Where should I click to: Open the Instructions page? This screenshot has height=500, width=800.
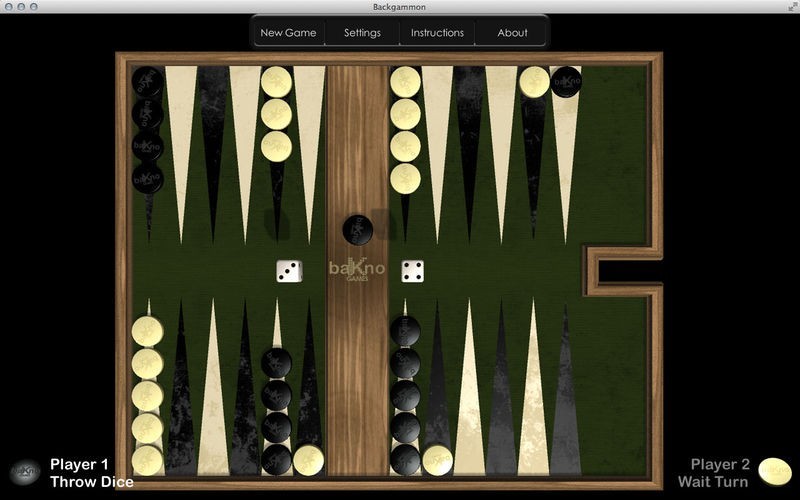click(437, 32)
